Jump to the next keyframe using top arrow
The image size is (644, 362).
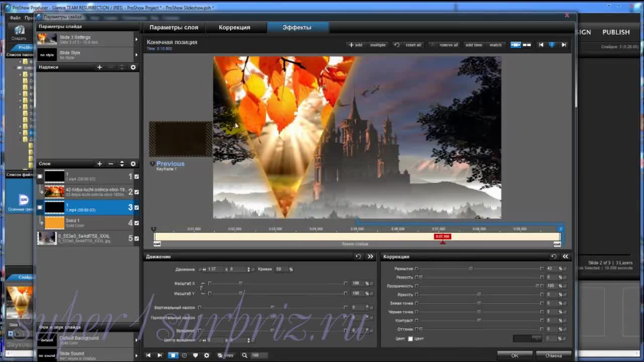pyautogui.click(x=564, y=45)
